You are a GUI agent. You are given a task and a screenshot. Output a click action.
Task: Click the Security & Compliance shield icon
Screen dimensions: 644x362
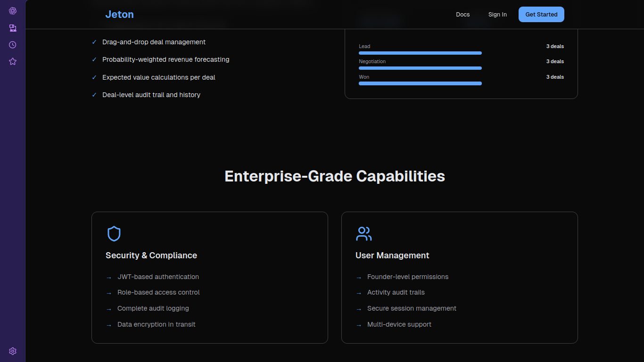click(114, 234)
